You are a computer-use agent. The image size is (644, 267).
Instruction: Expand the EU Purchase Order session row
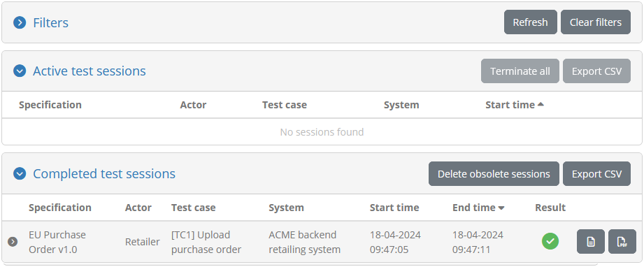(x=13, y=242)
